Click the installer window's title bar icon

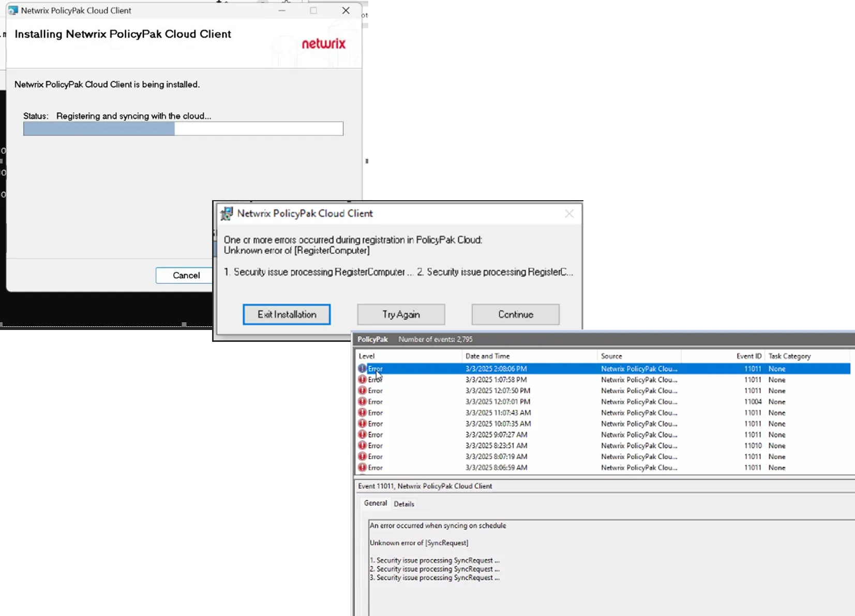(13, 10)
